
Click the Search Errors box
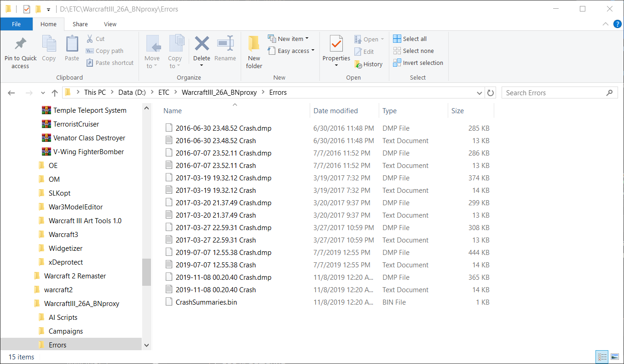[x=559, y=93]
